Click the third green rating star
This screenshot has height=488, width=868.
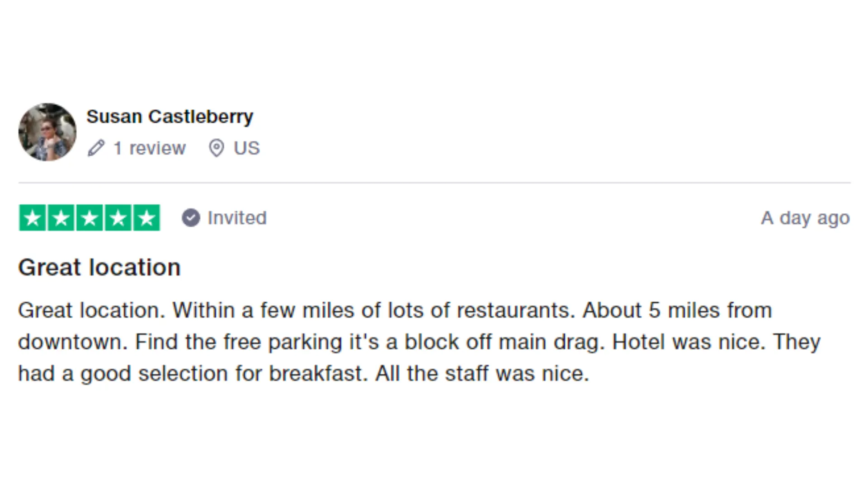click(x=90, y=218)
